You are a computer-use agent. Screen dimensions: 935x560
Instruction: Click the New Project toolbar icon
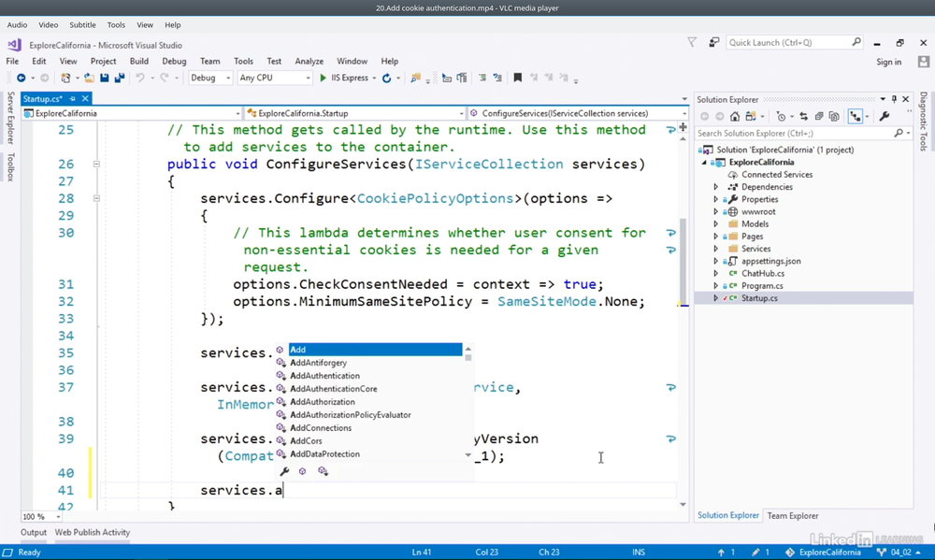[65, 79]
